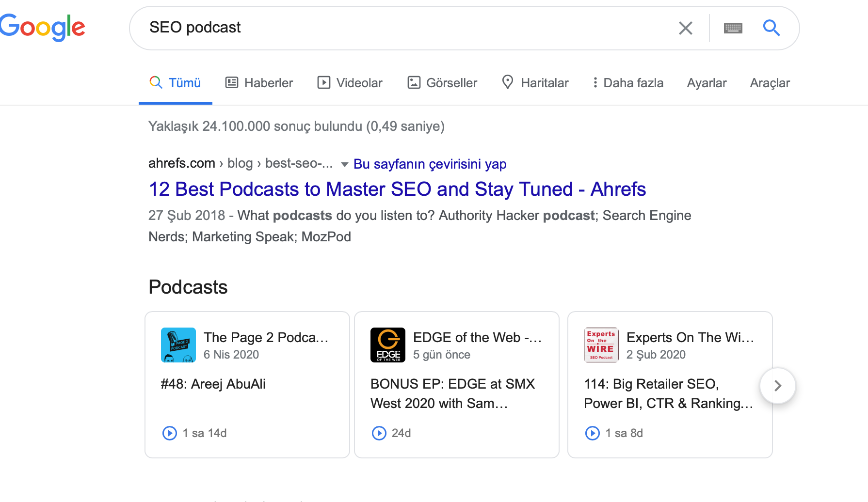Open the on-screen keyboard icon
Screen dimensions: 868x502
[733, 28]
